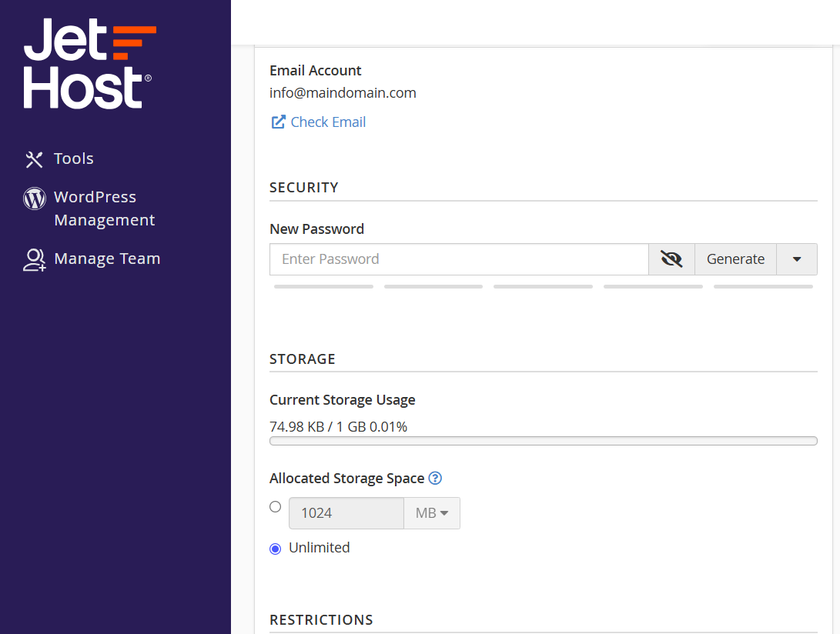This screenshot has width=840, height=634.
Task: Click the WordPress logo icon
Action: click(x=35, y=199)
